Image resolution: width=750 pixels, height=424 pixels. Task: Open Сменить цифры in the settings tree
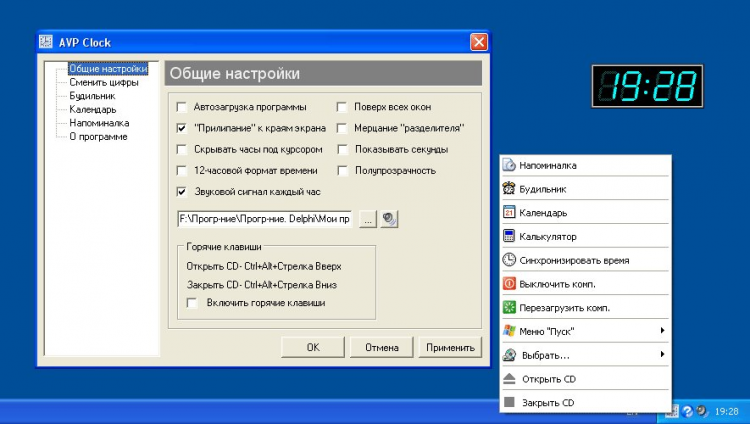click(x=104, y=82)
